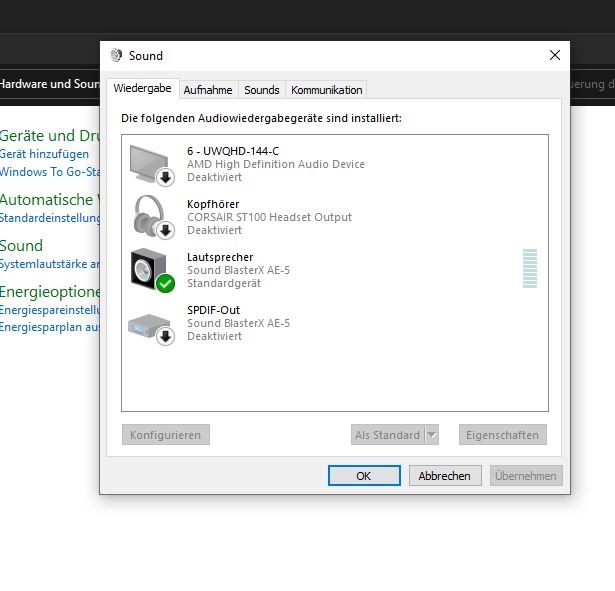Image resolution: width=615 pixels, height=591 pixels.
Task: Switch to the Wiedergabe tab
Action: pyautogui.click(x=142, y=88)
